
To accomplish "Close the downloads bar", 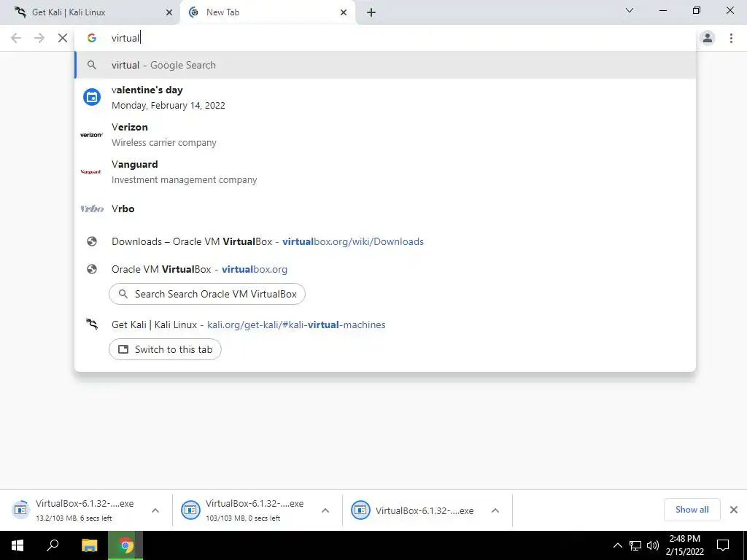I will coord(734,510).
